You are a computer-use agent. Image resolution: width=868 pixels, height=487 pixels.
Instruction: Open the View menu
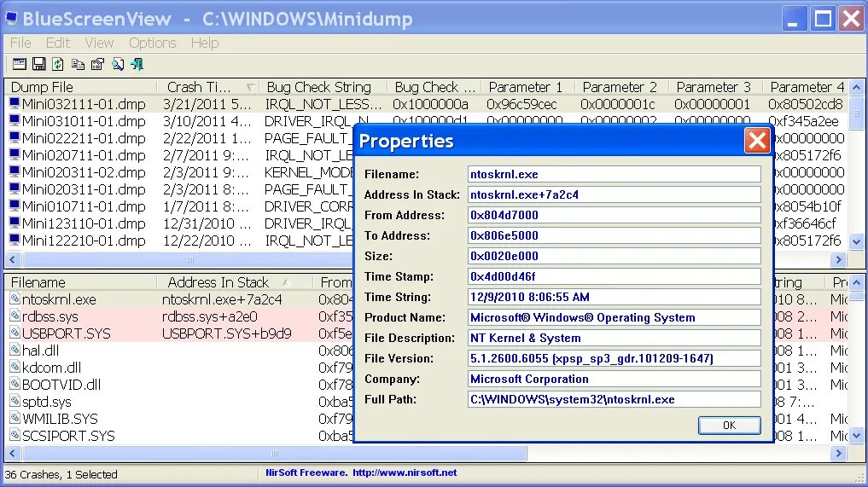point(99,43)
